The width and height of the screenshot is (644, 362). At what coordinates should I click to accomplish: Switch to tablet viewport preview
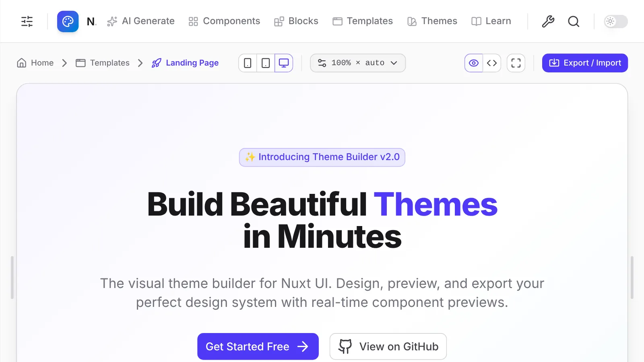pyautogui.click(x=266, y=63)
